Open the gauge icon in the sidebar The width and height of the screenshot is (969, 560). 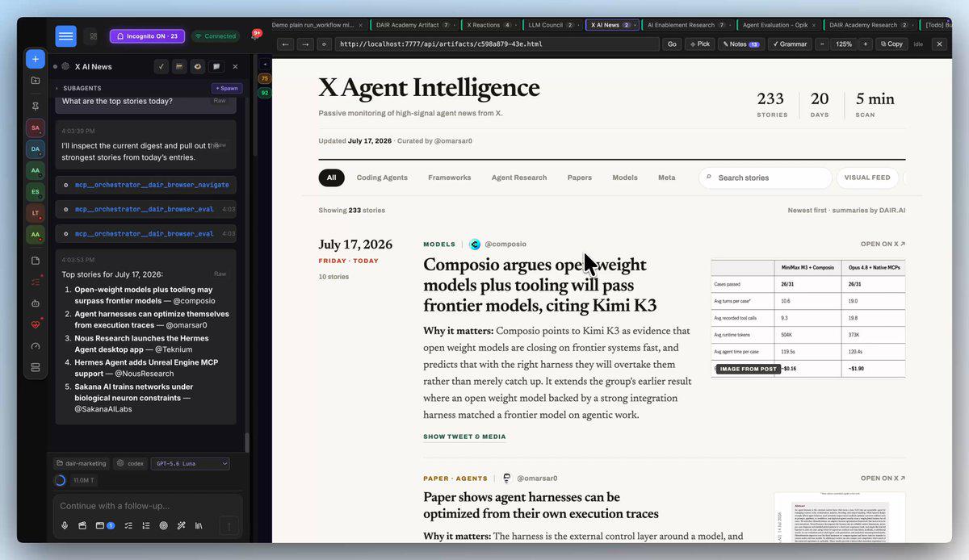click(36, 346)
